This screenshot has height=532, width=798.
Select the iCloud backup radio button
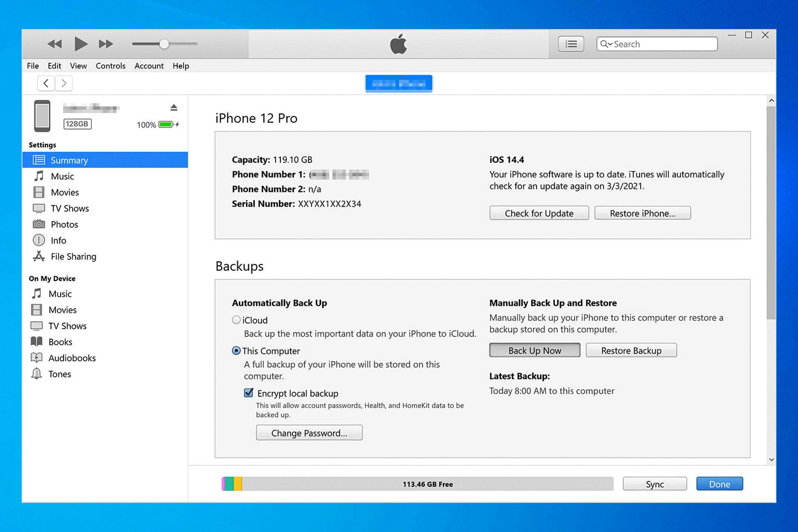tap(236, 320)
